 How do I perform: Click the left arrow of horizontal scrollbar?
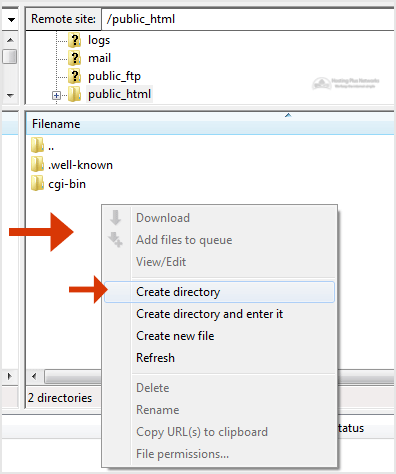click(x=34, y=377)
